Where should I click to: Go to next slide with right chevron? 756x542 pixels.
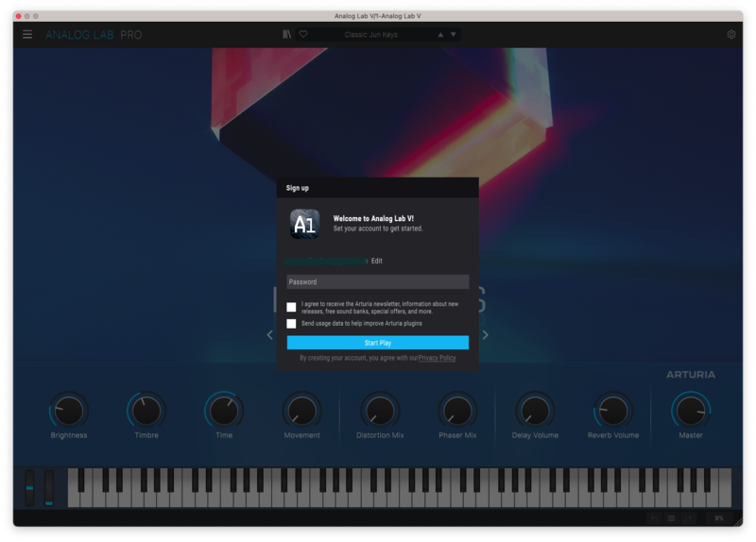(x=486, y=335)
